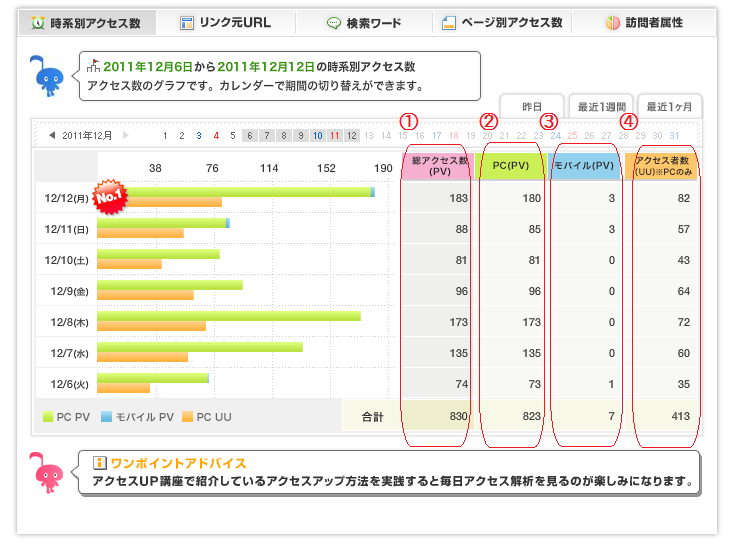Click the window icon beside リンク元URL

coord(187,23)
